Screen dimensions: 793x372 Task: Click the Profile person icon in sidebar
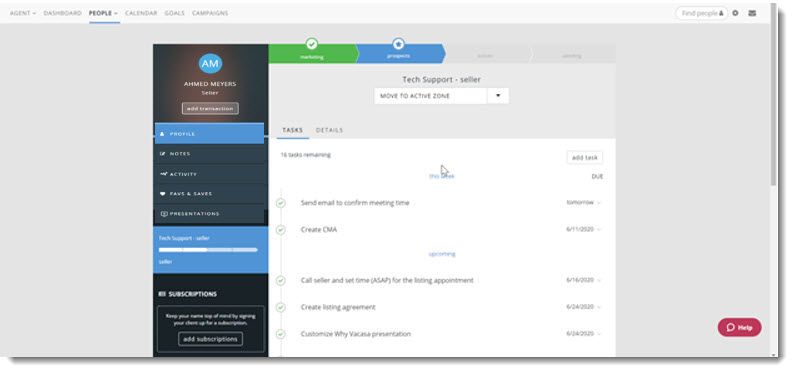pyautogui.click(x=162, y=134)
